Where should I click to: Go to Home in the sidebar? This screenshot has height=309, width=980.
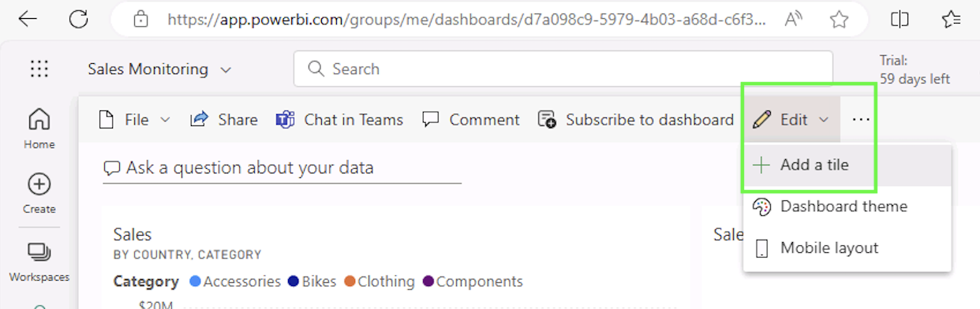(39, 128)
